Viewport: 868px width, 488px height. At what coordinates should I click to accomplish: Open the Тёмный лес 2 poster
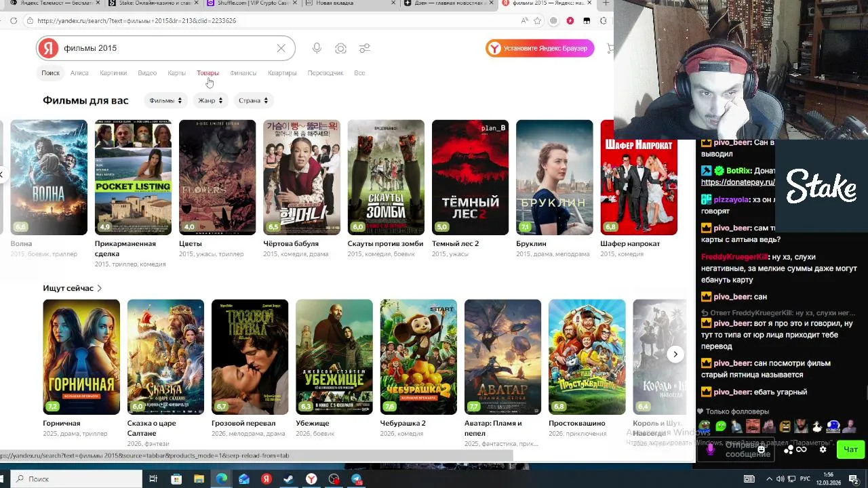click(x=470, y=178)
